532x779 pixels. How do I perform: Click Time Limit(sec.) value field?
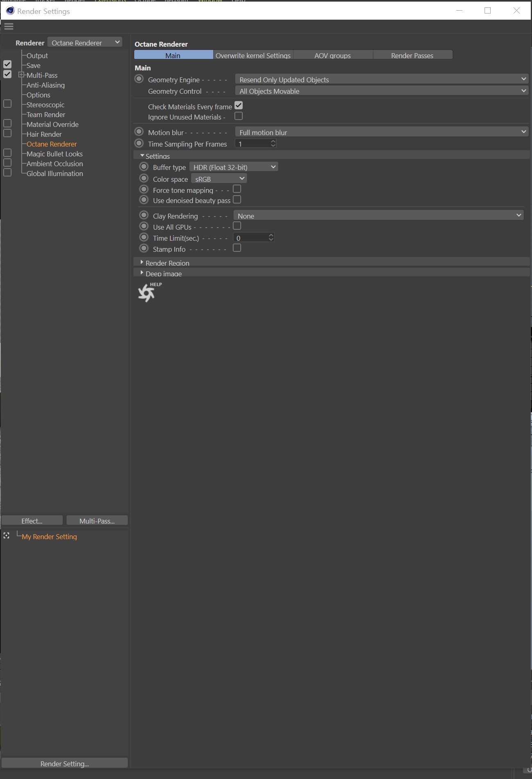tap(250, 238)
